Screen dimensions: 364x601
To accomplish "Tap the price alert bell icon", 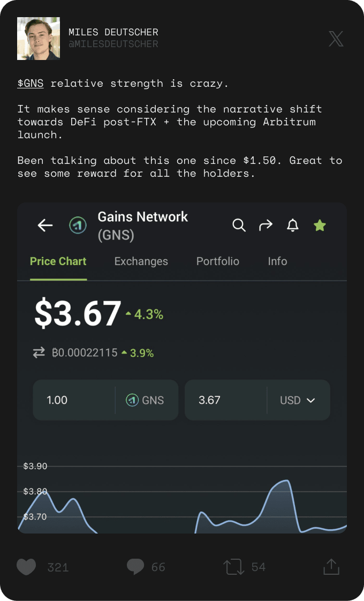I will [293, 226].
